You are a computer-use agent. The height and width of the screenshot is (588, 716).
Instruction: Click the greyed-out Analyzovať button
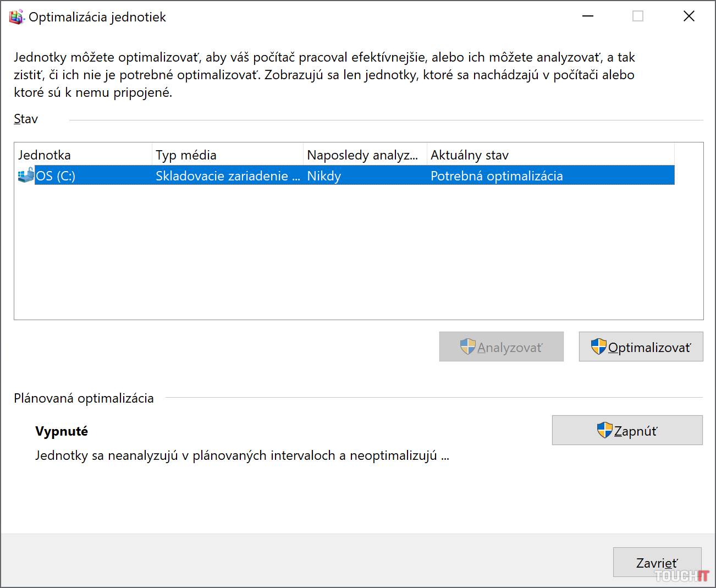pos(502,347)
